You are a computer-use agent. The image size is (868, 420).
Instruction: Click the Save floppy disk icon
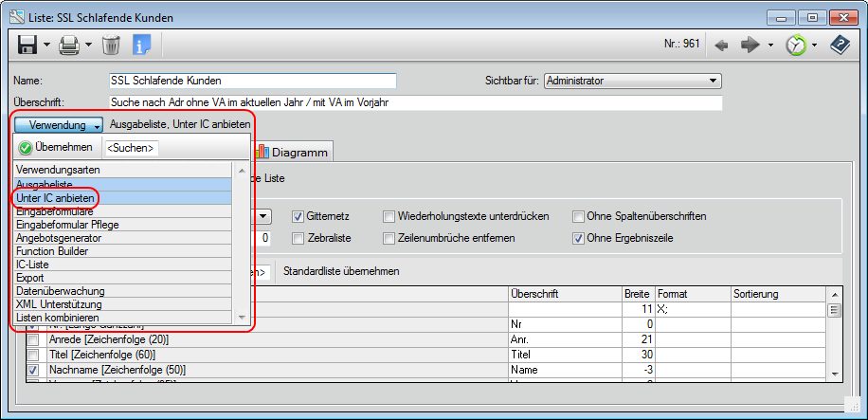[27, 45]
